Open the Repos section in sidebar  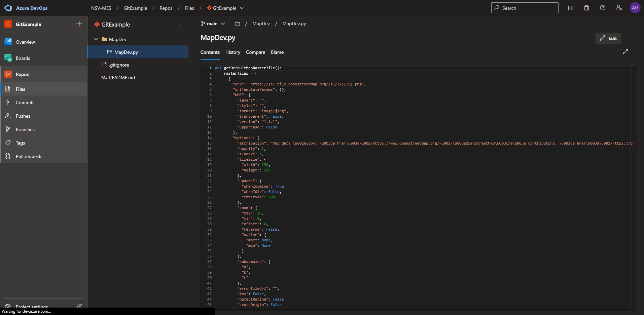22,74
